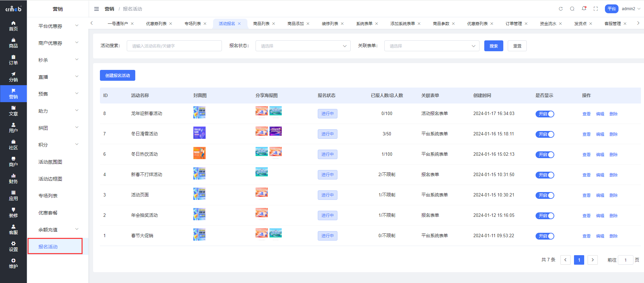Toggle fullscreen mode icon
Image resolution: width=644 pixels, height=283 pixels.
pos(596,9)
